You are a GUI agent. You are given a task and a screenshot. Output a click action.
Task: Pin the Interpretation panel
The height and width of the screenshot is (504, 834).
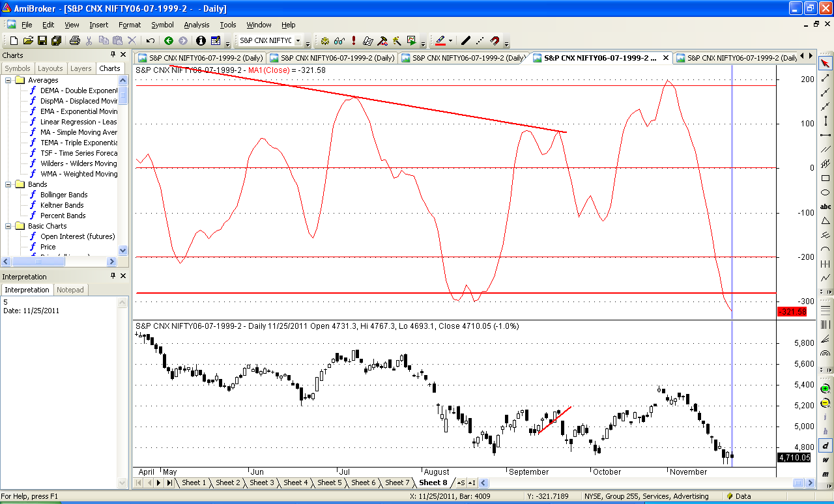[113, 276]
